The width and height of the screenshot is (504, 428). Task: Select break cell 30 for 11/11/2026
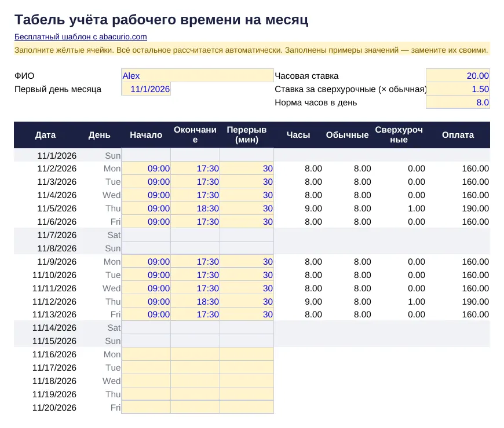pyautogui.click(x=247, y=288)
